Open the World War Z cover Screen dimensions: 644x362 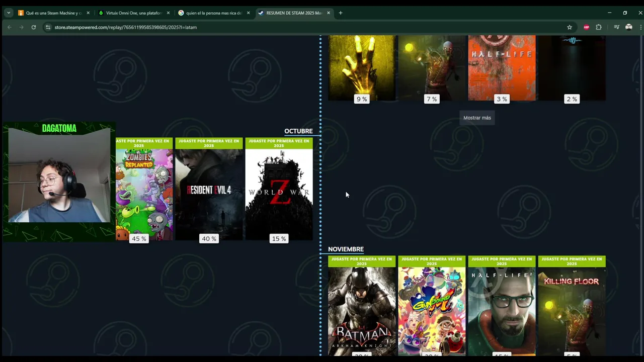[x=279, y=195]
